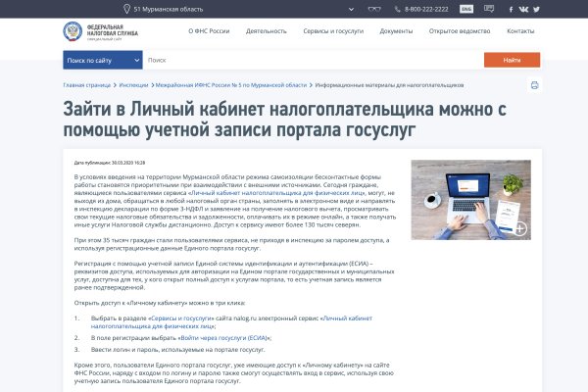This screenshot has width=588, height=392.
Task: Go to the 'Документы' menu item
Action: pos(396,30)
